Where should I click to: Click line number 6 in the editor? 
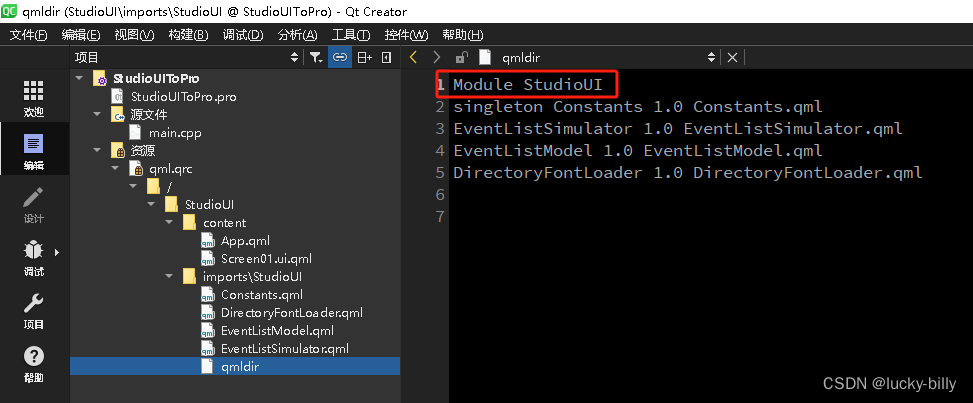click(441, 195)
